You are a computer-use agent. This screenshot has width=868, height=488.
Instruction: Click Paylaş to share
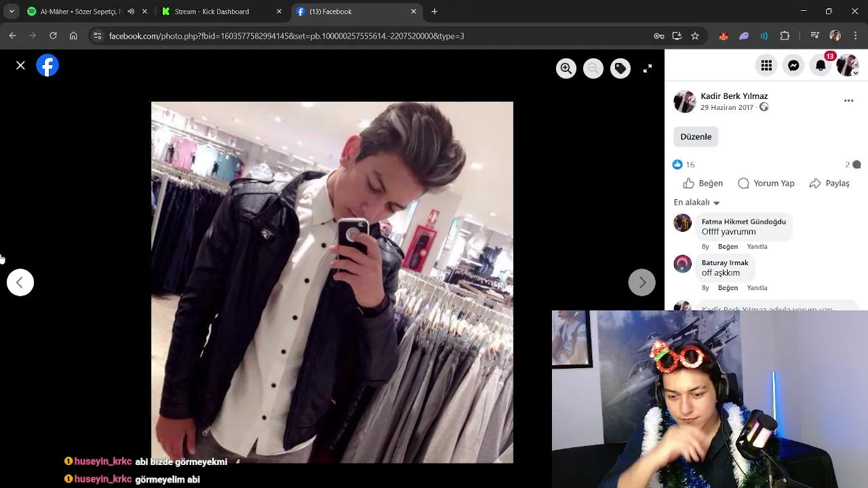[x=829, y=184]
